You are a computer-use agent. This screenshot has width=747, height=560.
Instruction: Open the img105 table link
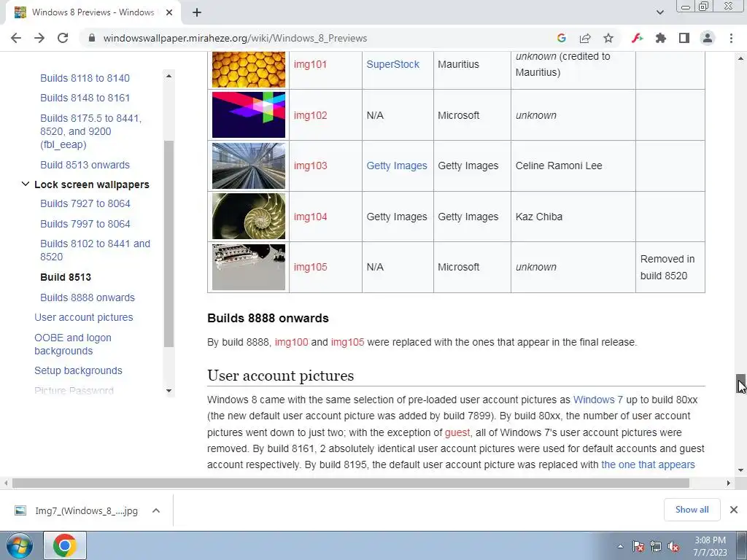click(x=310, y=267)
